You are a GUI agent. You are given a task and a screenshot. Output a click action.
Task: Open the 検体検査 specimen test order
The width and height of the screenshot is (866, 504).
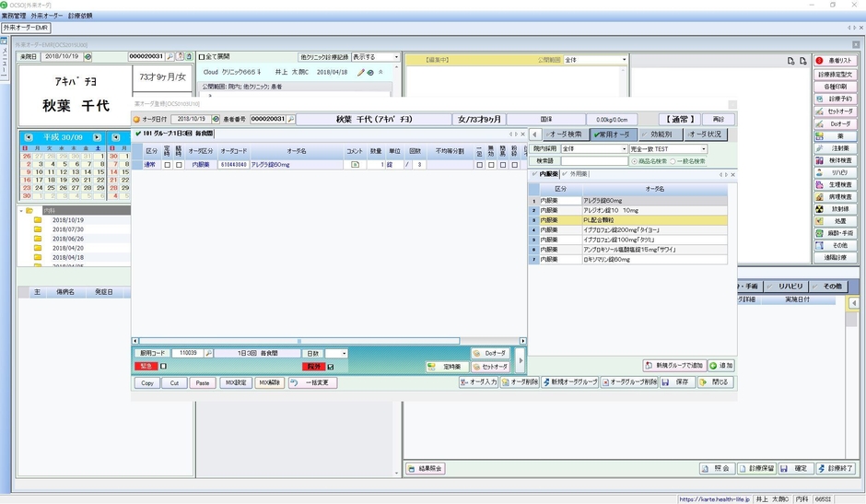[835, 160]
